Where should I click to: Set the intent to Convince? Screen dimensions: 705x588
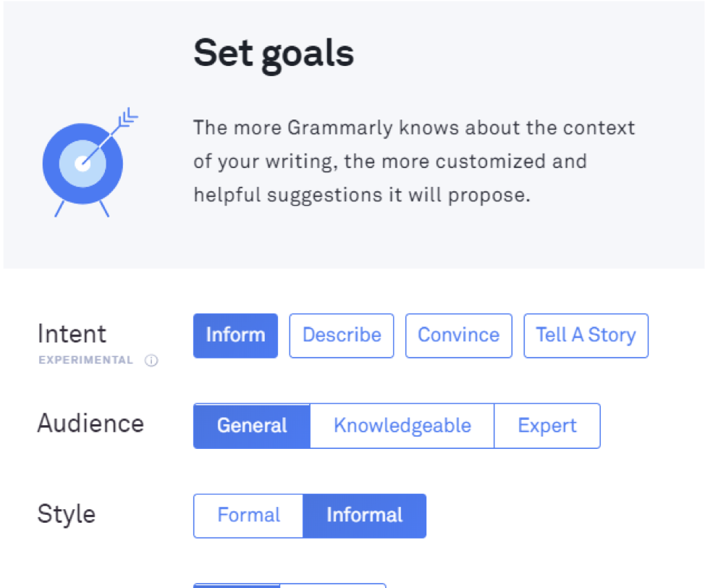click(458, 335)
